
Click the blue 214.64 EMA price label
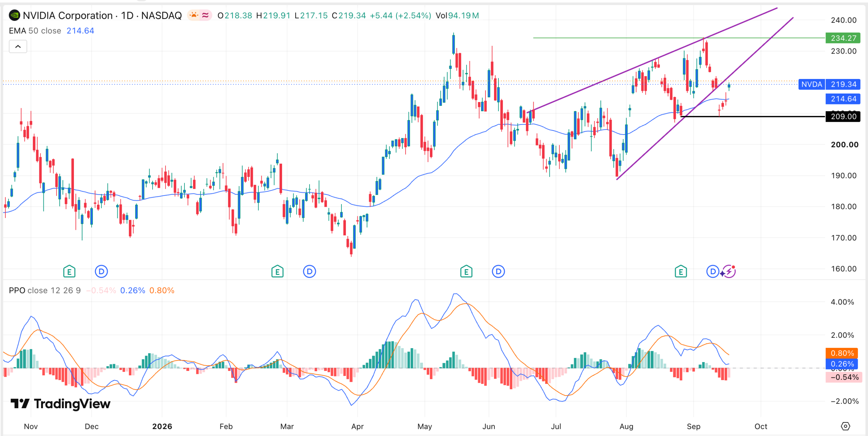click(x=843, y=99)
